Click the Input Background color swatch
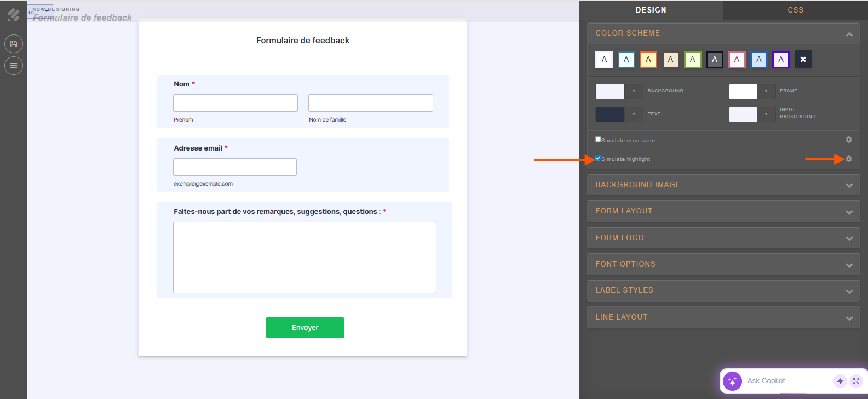Viewport: 868px width, 399px height. point(743,114)
